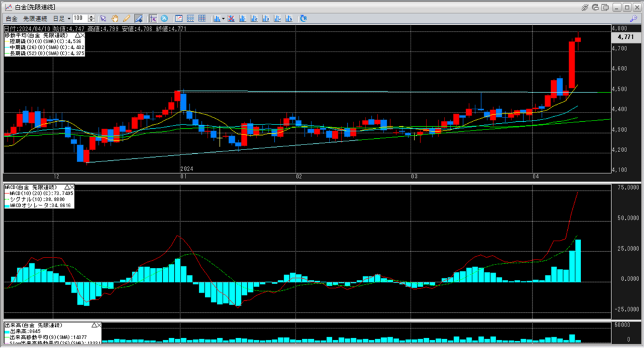Activate the hand pan tool

(114, 18)
